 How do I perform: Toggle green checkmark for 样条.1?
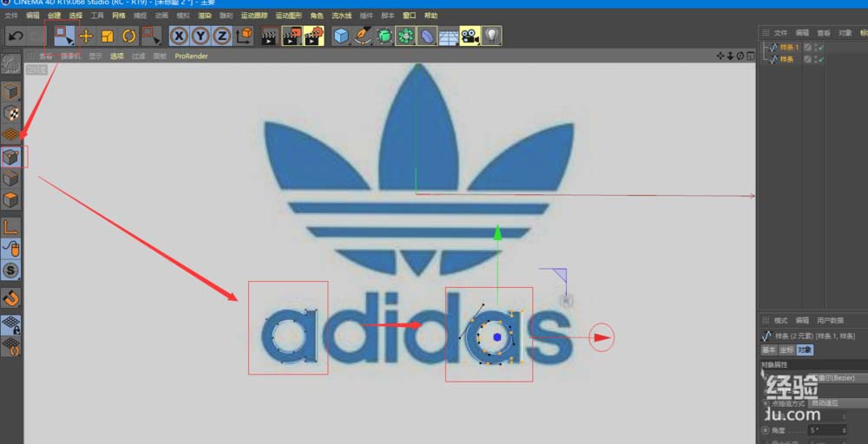click(821, 48)
